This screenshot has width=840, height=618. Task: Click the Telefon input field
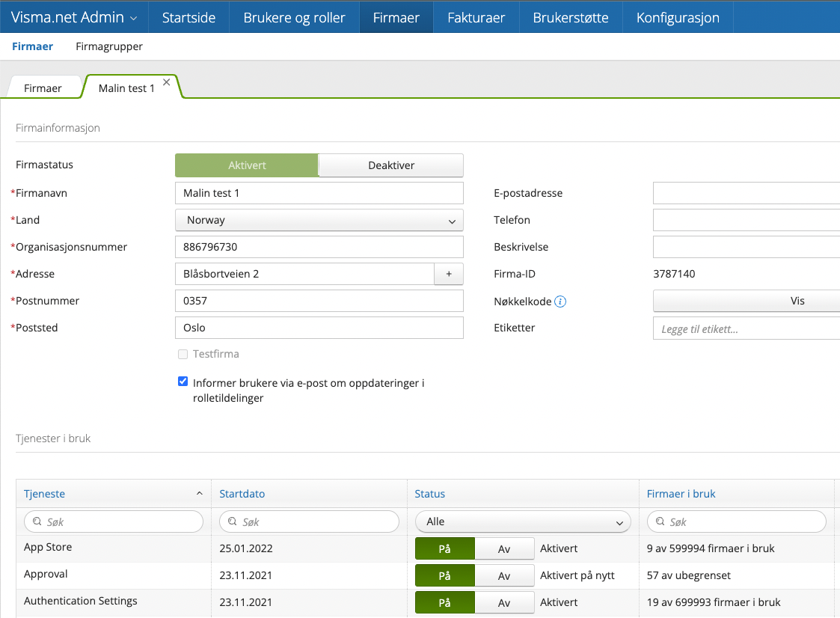[747, 220]
